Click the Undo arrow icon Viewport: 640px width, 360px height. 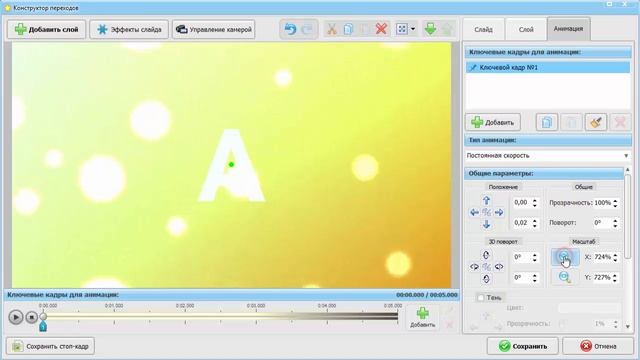coord(290,29)
